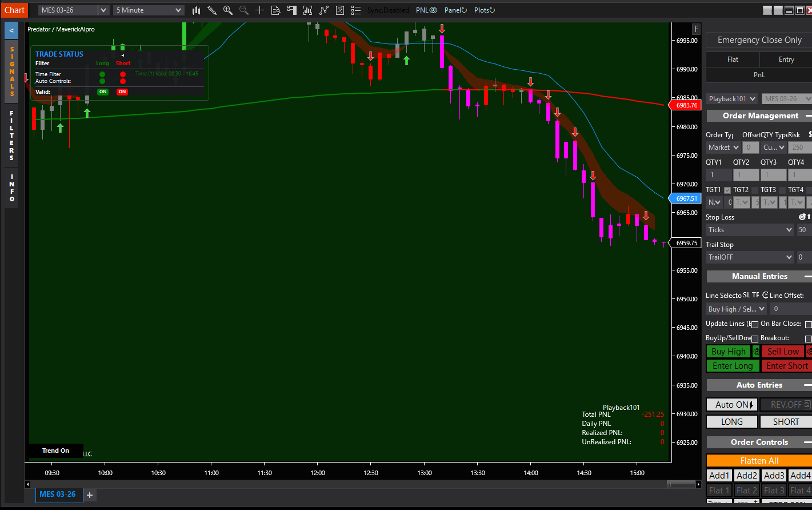Enable the On Bar Close checkbox
This screenshot has width=812, height=510.
click(x=808, y=324)
